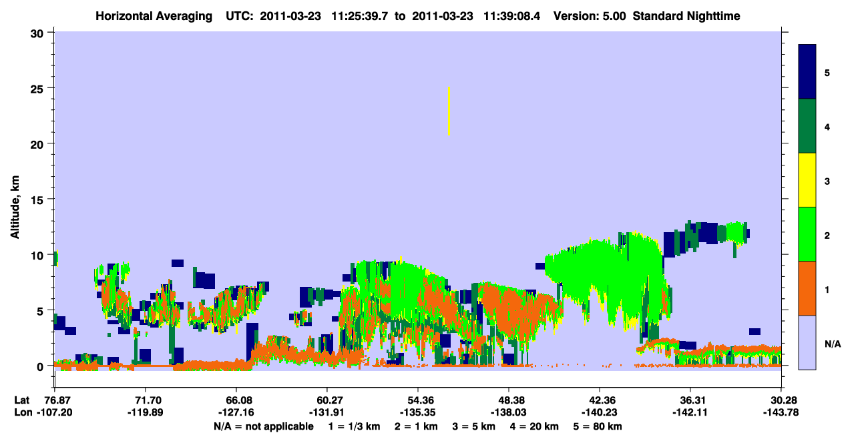Click the orange color bar segment labeled 1
The image size is (868, 445).
(807, 288)
